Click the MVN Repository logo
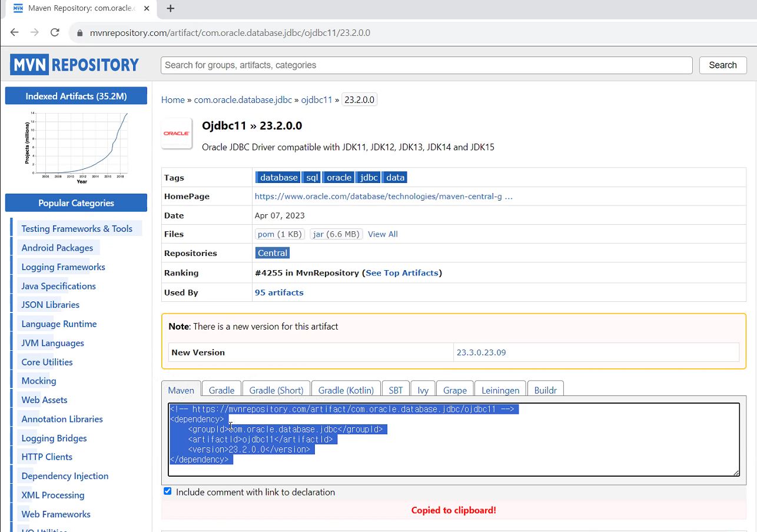 tap(74, 65)
